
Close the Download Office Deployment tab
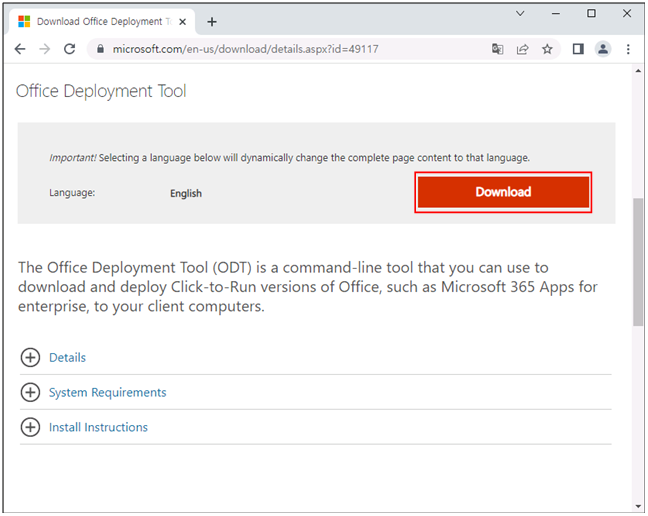click(182, 22)
